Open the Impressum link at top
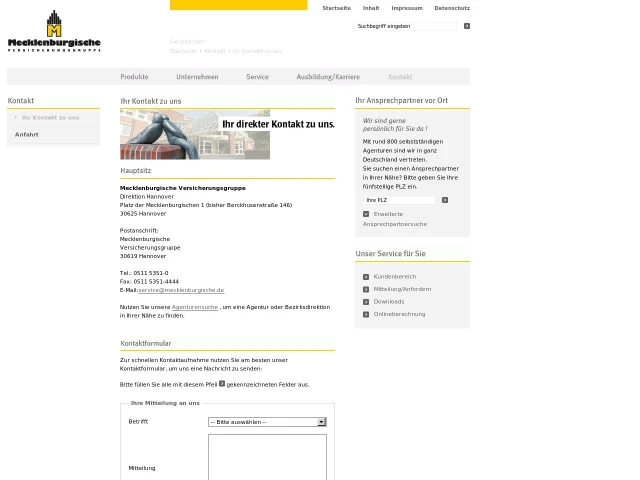This screenshot has width=640, height=480. point(407,8)
